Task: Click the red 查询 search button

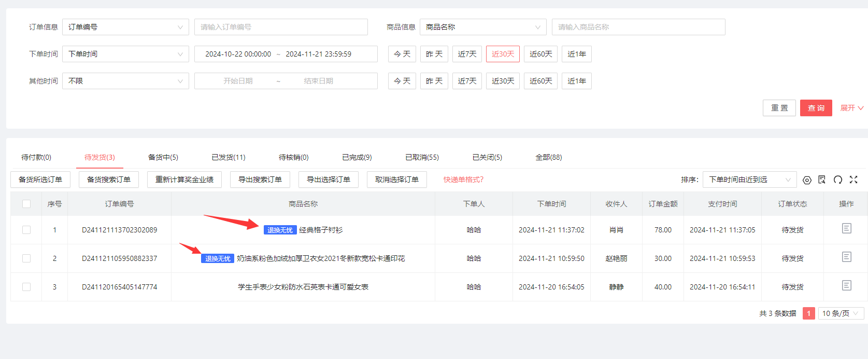Action: [x=816, y=108]
